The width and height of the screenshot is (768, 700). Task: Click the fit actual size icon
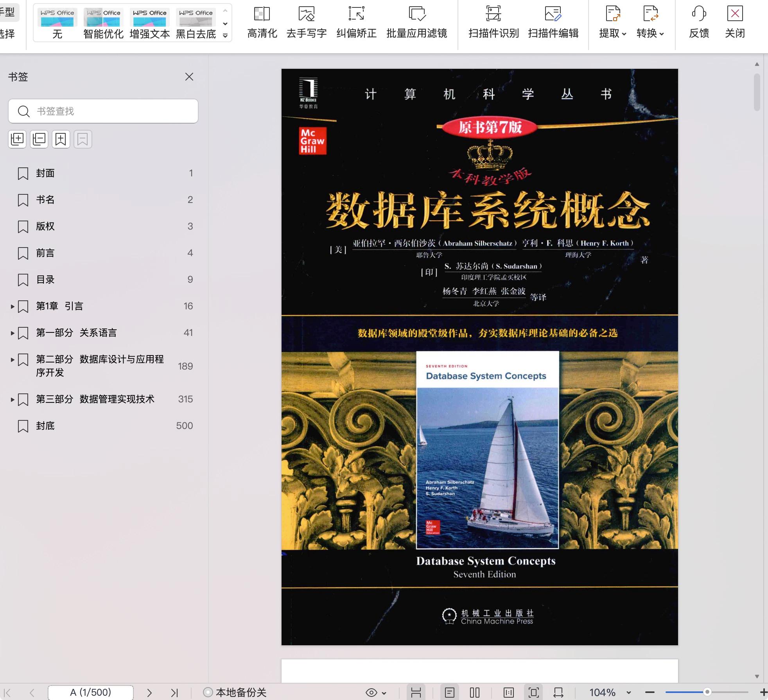click(509, 693)
